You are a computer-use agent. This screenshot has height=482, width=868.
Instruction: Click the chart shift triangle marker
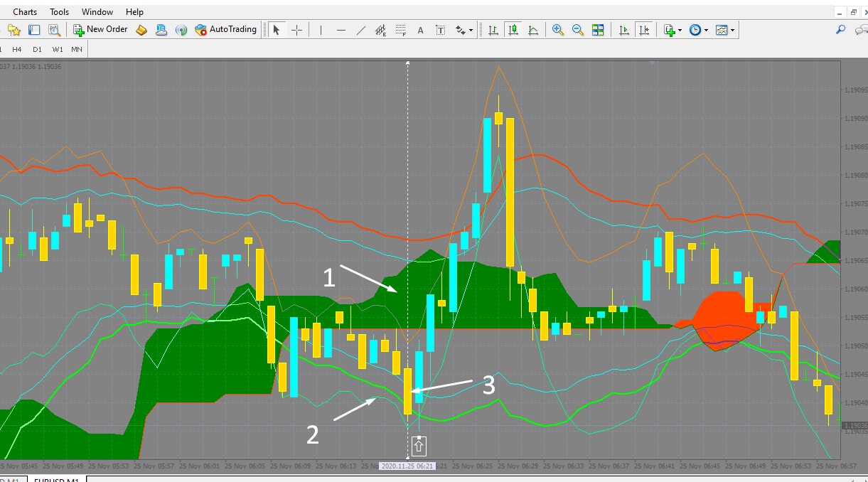click(x=653, y=63)
